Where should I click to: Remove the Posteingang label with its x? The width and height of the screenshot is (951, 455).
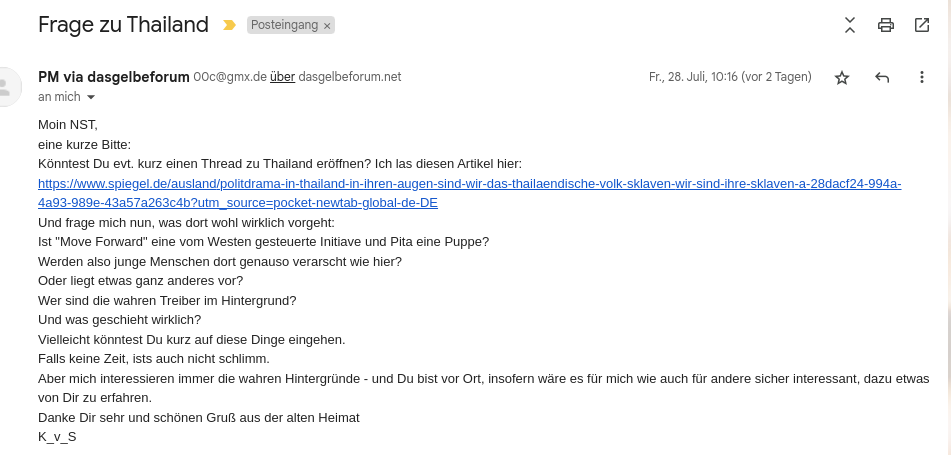[327, 26]
